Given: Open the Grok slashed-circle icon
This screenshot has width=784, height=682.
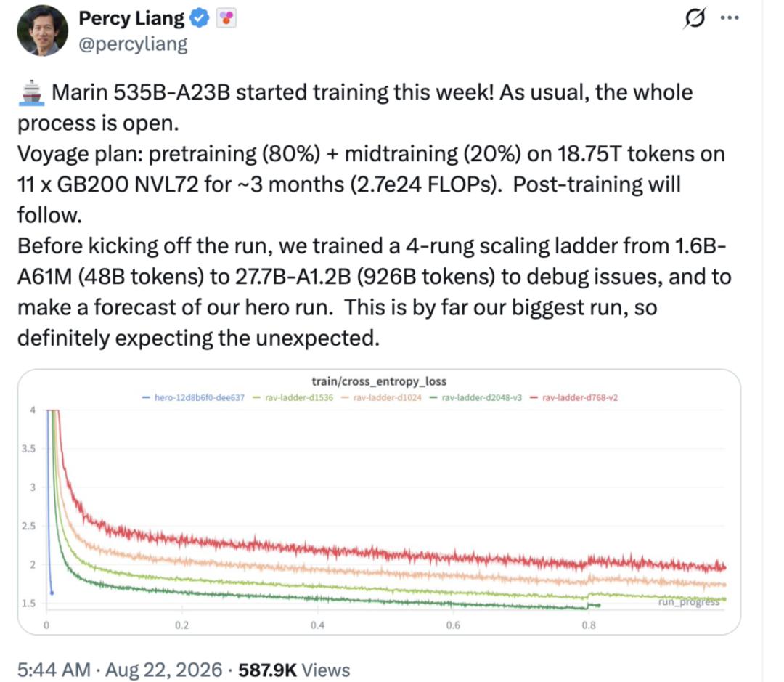Looking at the screenshot, I should coord(695,18).
